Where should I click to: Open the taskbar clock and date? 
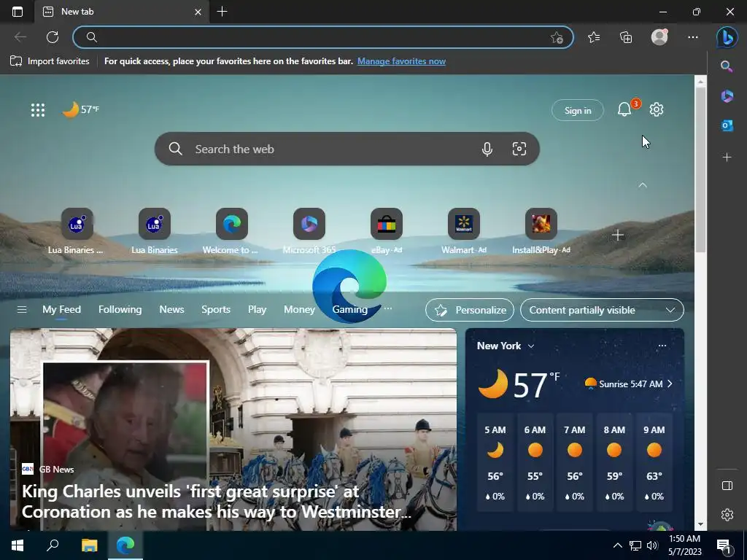tap(684, 545)
